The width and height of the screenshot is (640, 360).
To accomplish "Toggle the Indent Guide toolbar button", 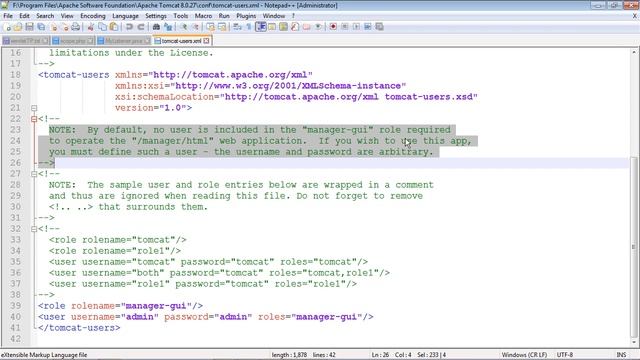I will [x=261, y=27].
